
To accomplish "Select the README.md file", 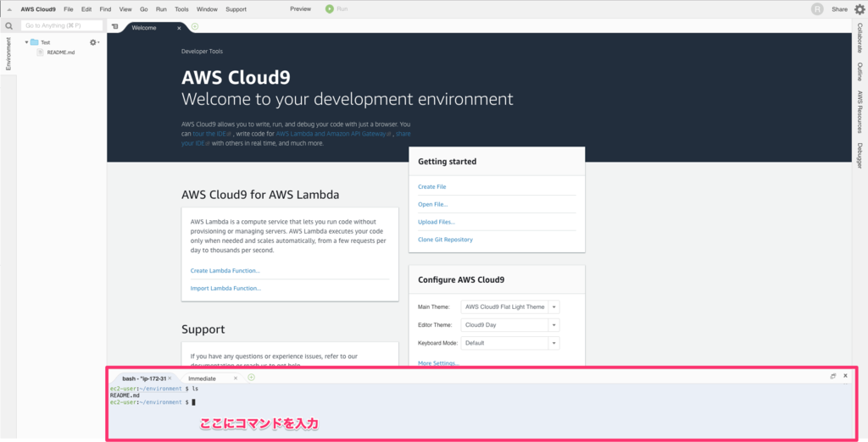I will [60, 52].
